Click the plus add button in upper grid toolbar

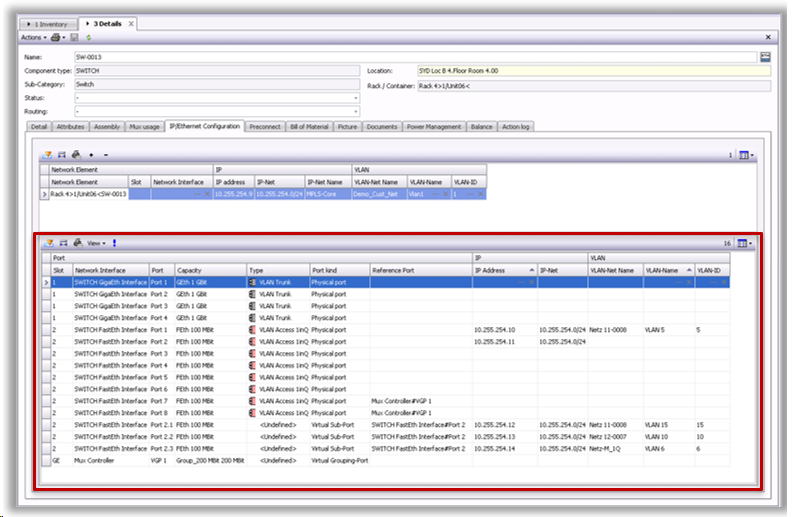point(91,155)
